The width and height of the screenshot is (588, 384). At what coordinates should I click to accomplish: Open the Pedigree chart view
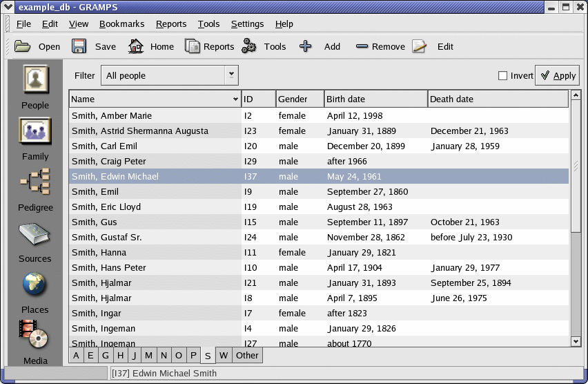(x=35, y=182)
